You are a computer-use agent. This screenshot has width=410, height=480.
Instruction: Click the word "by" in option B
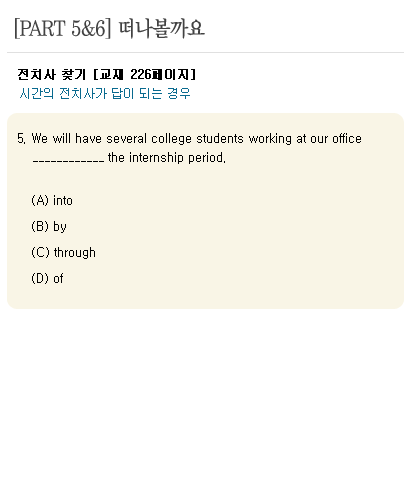(60, 227)
